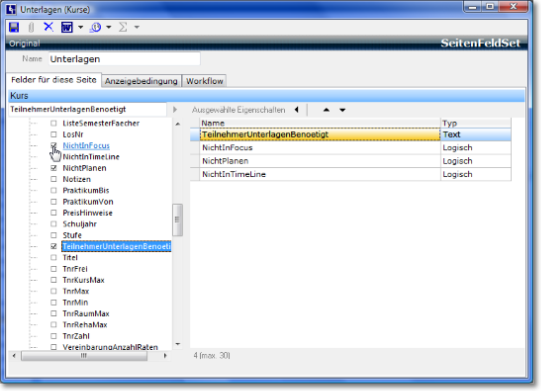Viewport: 541px width, 391px height.
Task: Click the right arrow add-property button
Action: 175,109
